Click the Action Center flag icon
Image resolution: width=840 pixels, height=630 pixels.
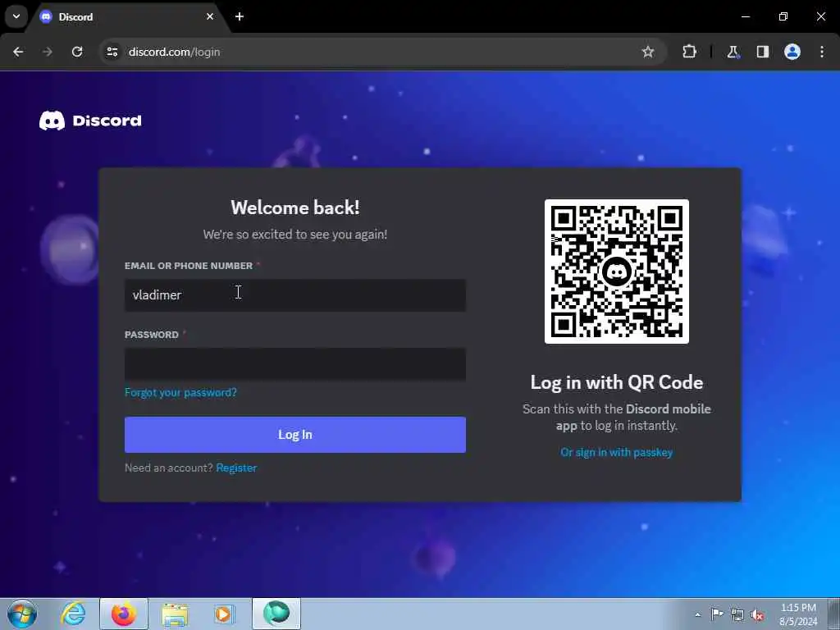(x=717, y=614)
